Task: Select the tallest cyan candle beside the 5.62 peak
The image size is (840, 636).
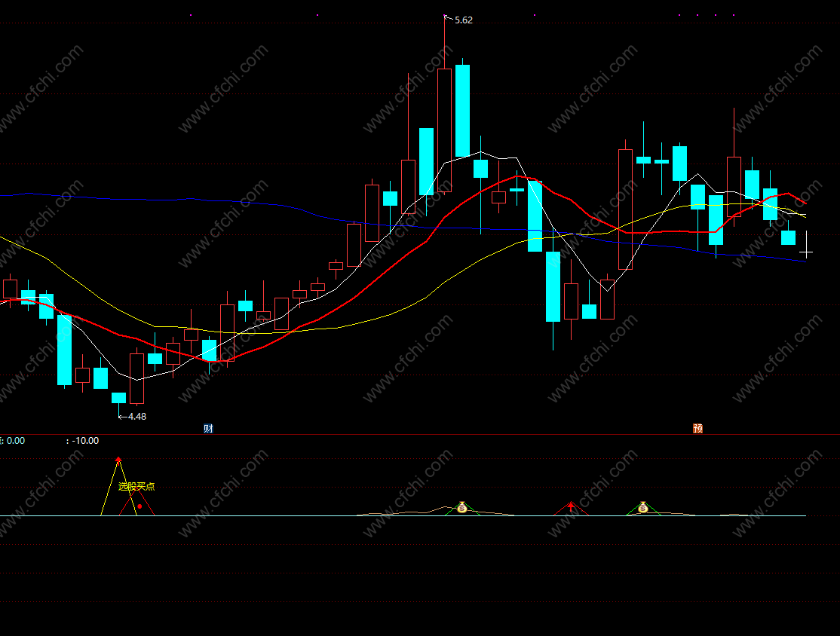Action: [463, 111]
